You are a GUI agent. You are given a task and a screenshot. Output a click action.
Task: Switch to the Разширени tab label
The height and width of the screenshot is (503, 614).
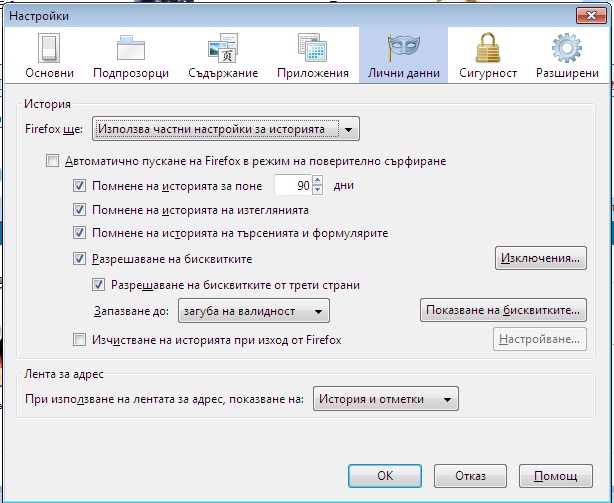(x=567, y=73)
